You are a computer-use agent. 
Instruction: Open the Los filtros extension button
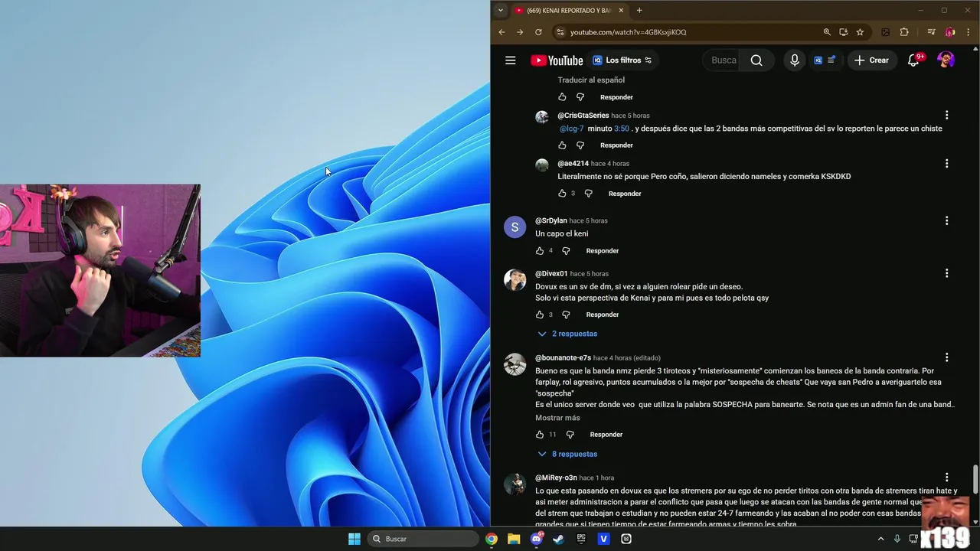622,60
